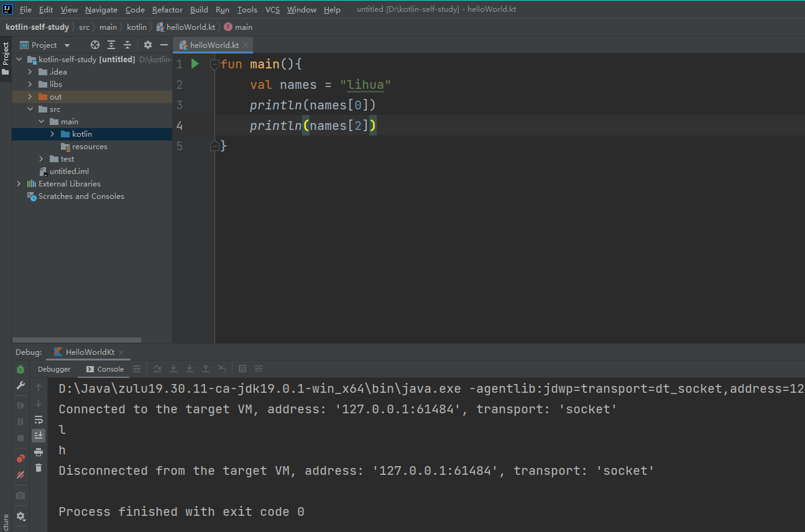Open the wrench configuration icon in Debug
Image resolution: width=805 pixels, height=532 pixels.
tap(21, 386)
